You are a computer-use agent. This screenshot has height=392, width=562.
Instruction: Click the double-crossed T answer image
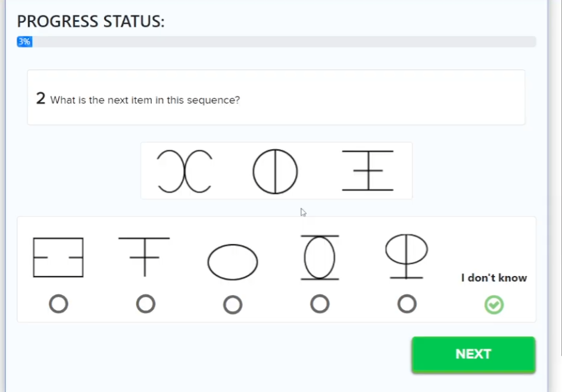144,256
